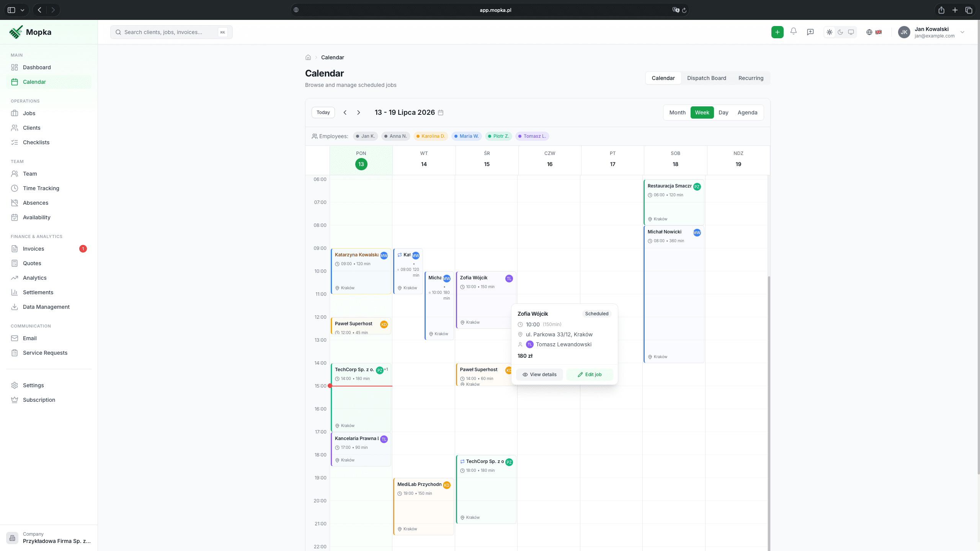Go to next week arrow
This screenshot has width=980, height=551.
tap(359, 112)
